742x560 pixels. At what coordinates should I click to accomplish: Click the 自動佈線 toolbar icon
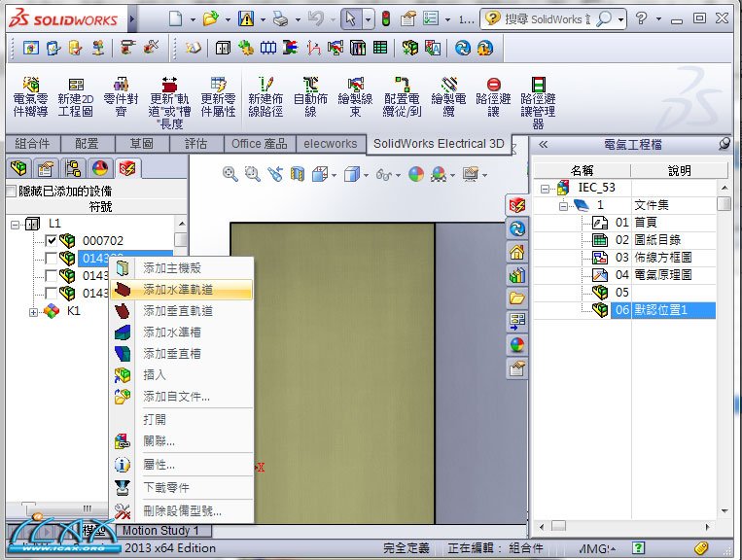310,97
